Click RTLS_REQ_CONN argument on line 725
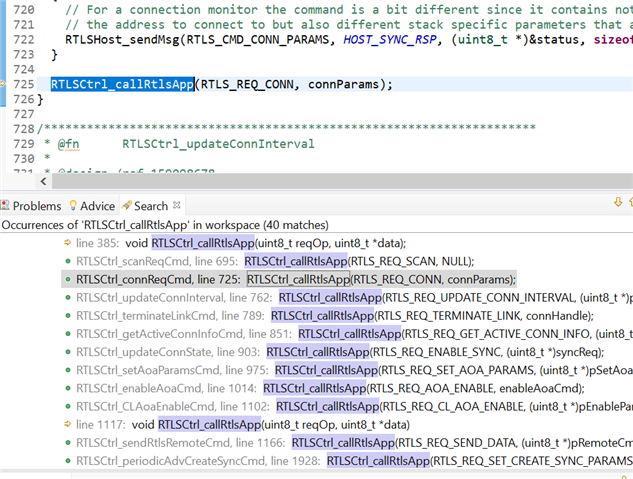This screenshot has height=479, width=633. click(x=247, y=84)
